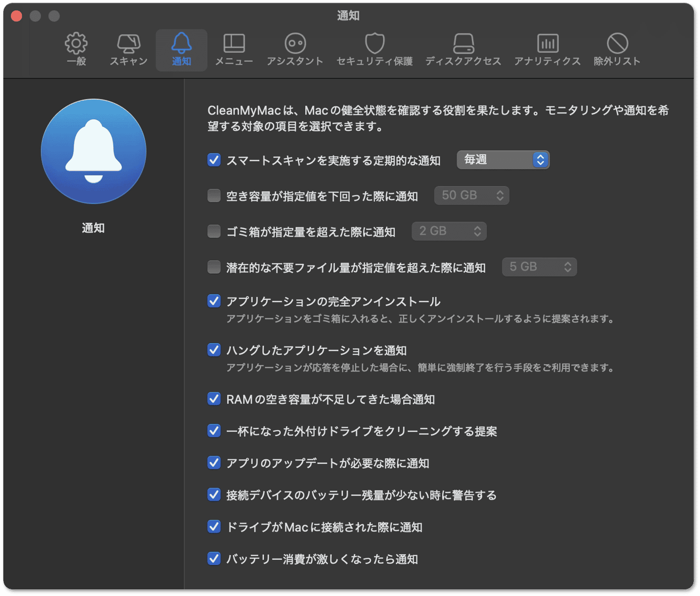Open the 2 GB trash size dropdown
The height and width of the screenshot is (596, 700).
[449, 231]
